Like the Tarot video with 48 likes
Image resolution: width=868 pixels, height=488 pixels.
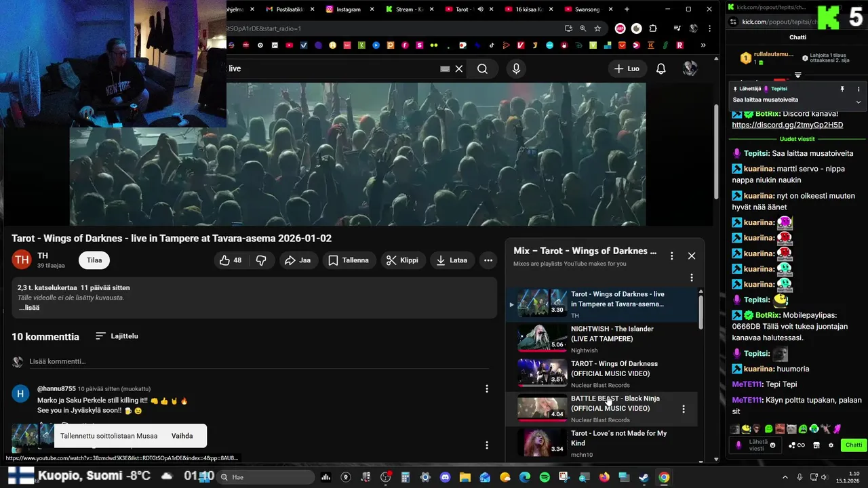coord(231,260)
